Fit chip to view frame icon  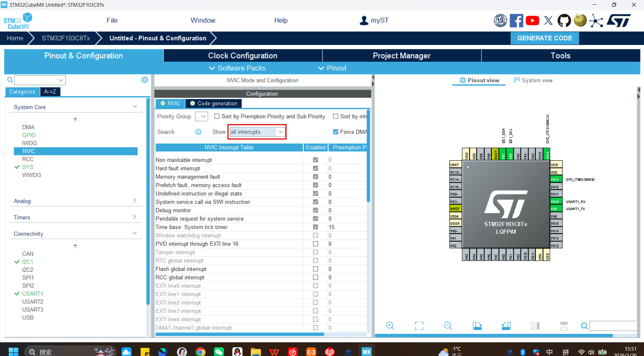[x=419, y=326]
